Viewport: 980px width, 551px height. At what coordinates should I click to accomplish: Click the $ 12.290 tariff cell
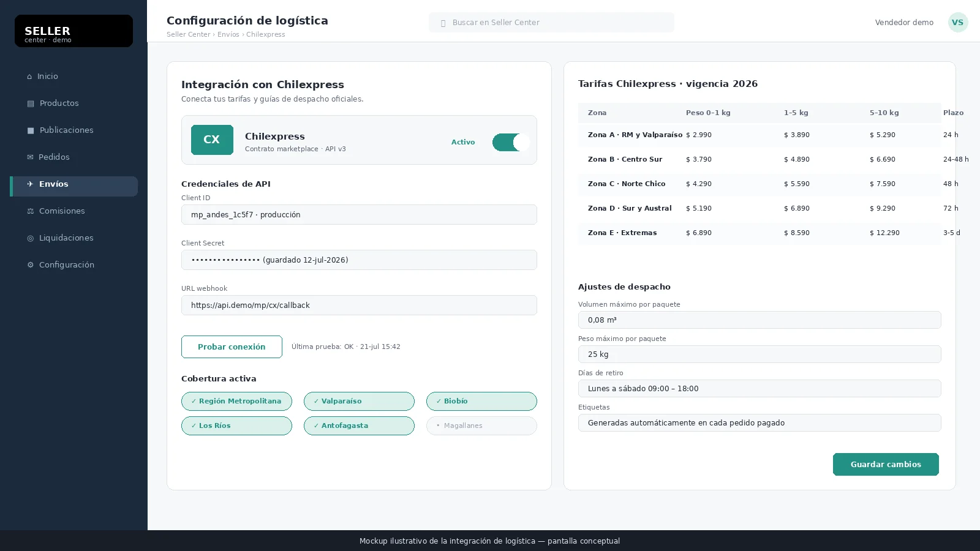coord(884,233)
